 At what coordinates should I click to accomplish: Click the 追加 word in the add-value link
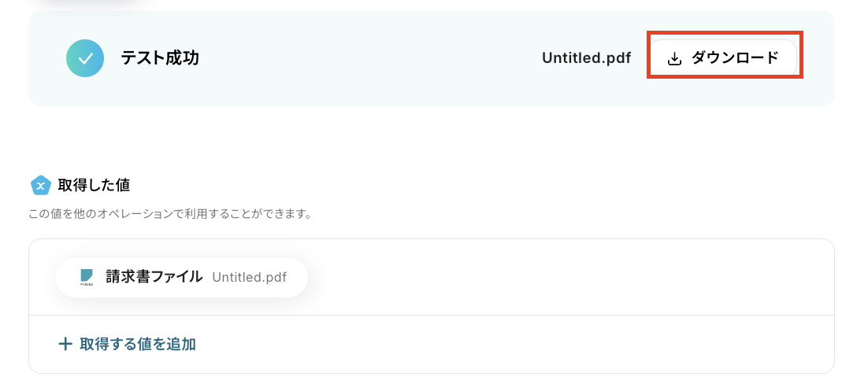tap(182, 344)
